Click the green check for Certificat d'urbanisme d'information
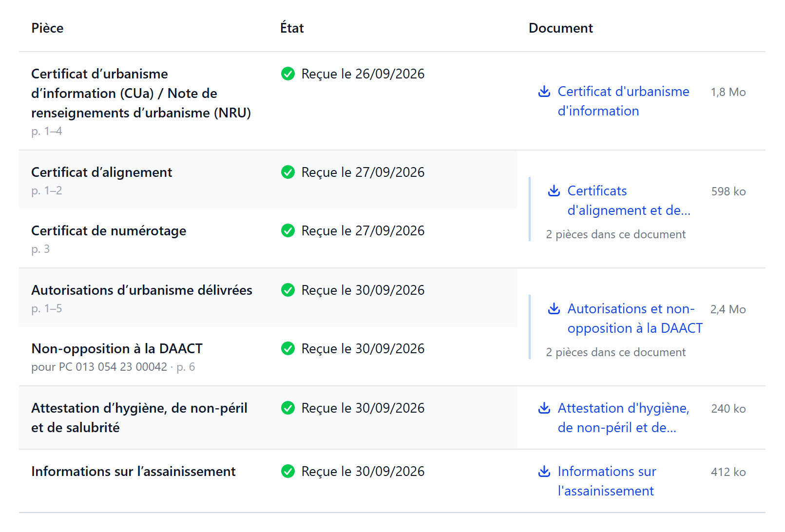The height and width of the screenshot is (532, 785). pos(288,74)
